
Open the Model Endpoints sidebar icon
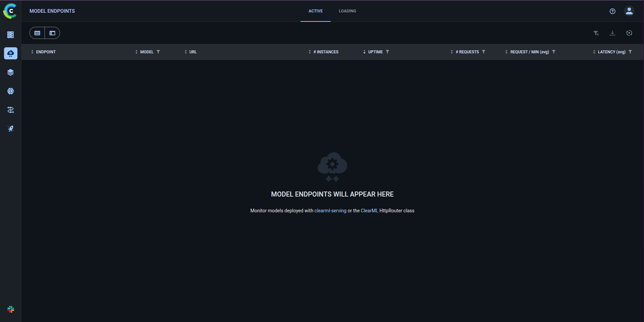point(11,53)
